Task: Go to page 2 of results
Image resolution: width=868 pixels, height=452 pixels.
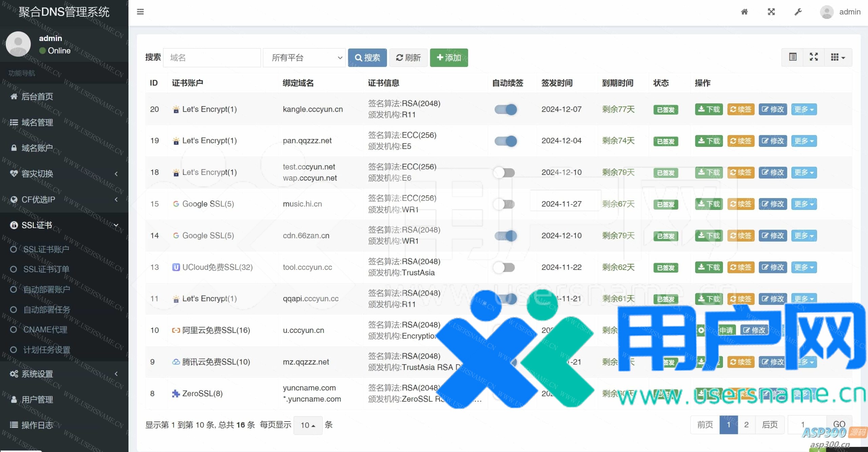Action: (x=746, y=425)
